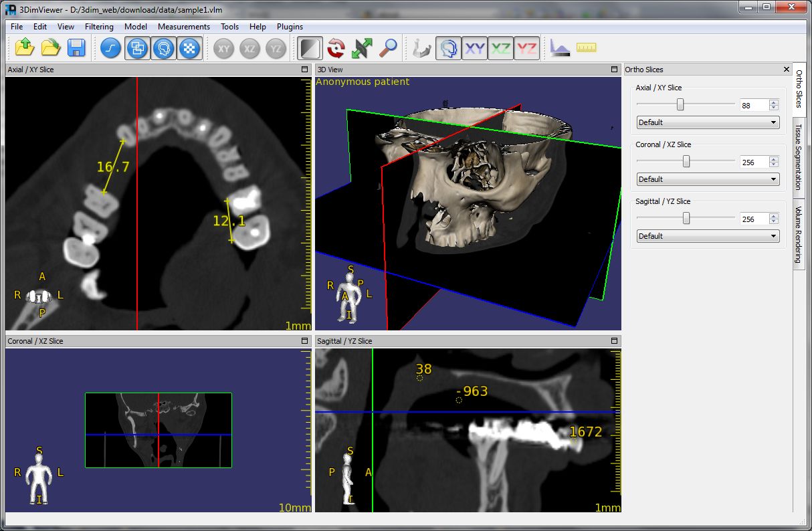The height and width of the screenshot is (531, 812).
Task: Open the Axial / XY Slice Default dropdown
Action: point(708,122)
